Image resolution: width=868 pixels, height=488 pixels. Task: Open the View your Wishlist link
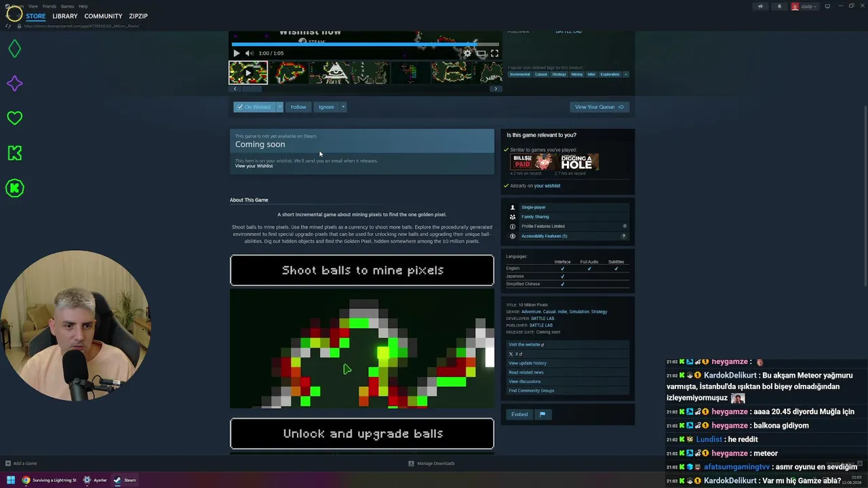pos(254,166)
